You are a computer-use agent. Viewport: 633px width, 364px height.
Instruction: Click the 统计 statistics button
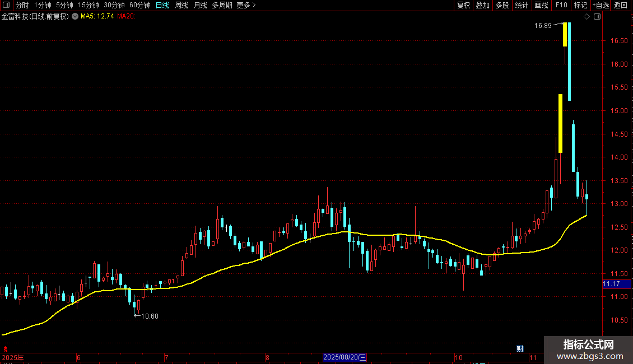pos(522,5)
